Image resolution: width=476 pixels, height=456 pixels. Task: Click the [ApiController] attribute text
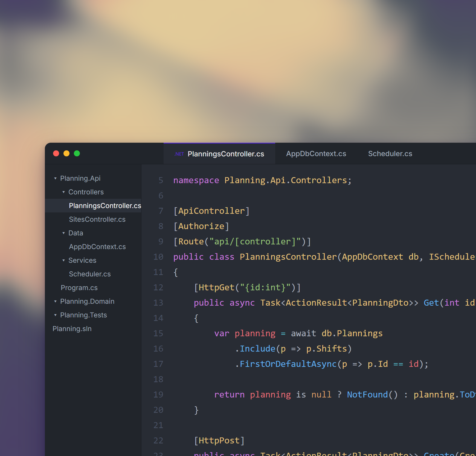211,211
